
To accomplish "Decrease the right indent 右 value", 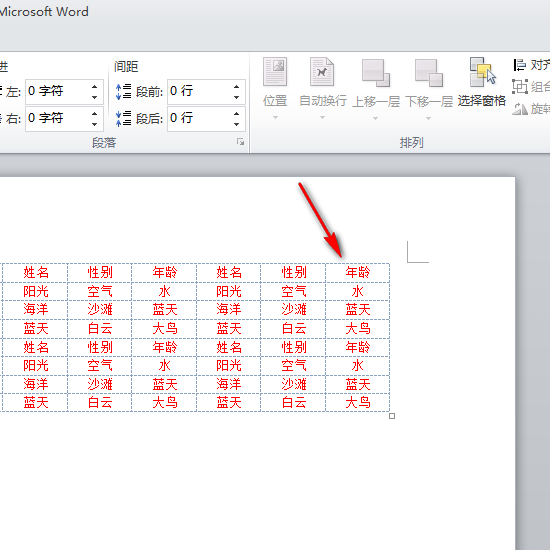I will (x=94, y=124).
